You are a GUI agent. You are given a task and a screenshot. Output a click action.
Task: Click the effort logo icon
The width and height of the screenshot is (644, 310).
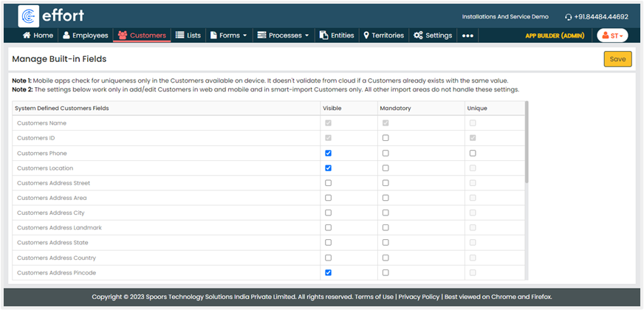pos(30,16)
